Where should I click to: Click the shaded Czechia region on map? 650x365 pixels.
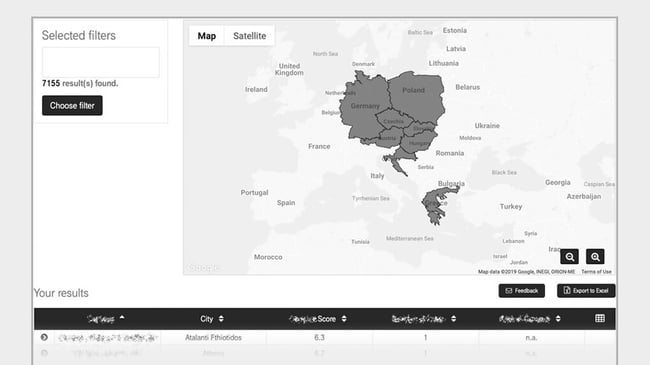pos(394,119)
